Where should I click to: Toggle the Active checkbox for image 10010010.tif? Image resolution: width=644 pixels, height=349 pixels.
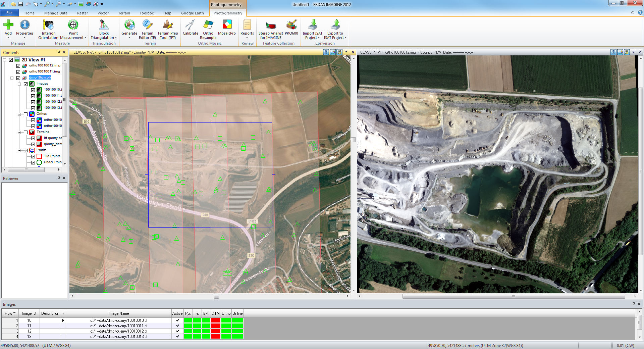tap(177, 320)
